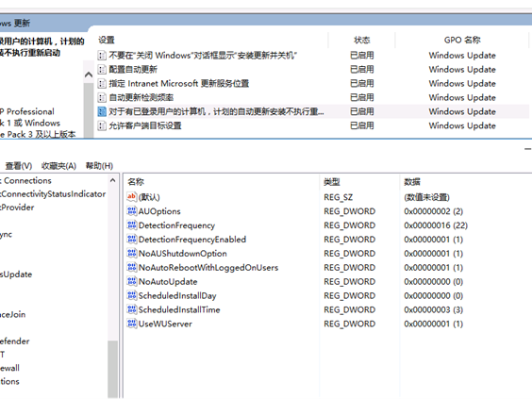This screenshot has height=399, width=532.
Task: Click the up arrow of registry tree scrollbar
Action: coord(112,180)
